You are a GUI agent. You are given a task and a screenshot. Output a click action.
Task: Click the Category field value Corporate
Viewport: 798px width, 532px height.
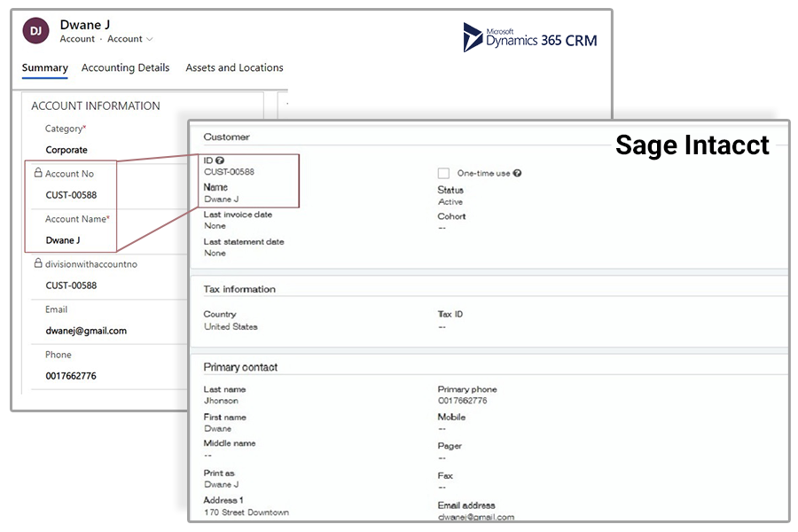[66, 150]
